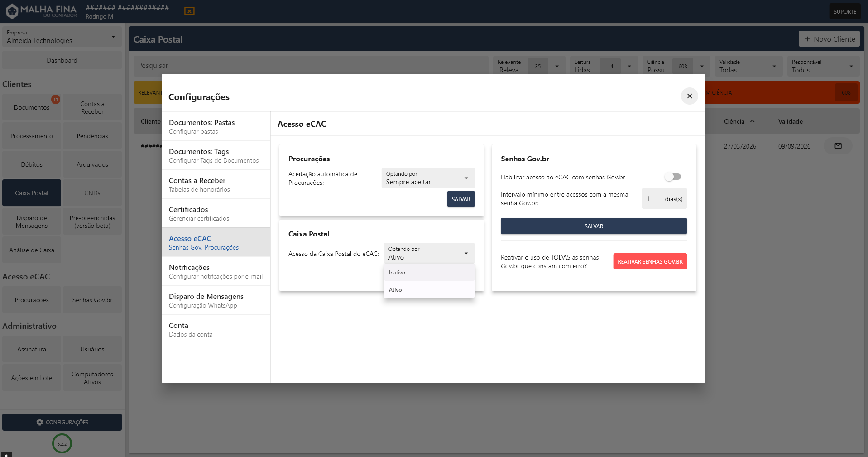868x457 pixels.
Task: Go to the Notificações settings section
Action: pos(216,271)
